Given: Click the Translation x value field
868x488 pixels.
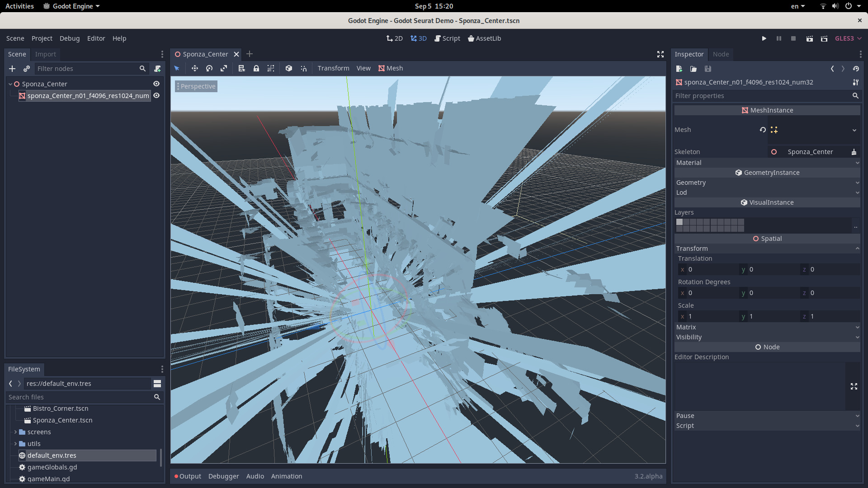Looking at the screenshot, I should point(708,269).
